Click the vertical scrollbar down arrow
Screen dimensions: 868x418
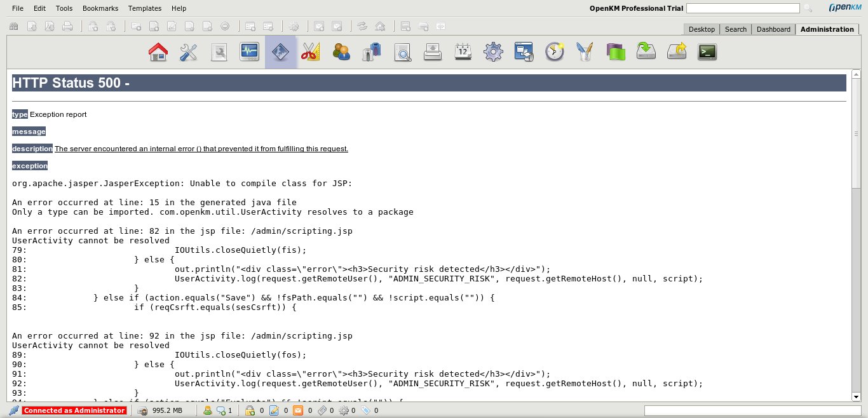click(855, 396)
